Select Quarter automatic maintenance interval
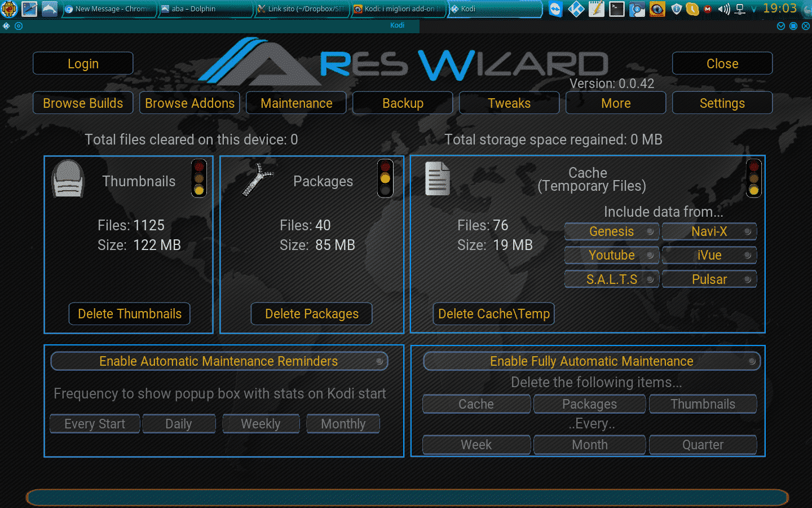812x508 pixels. pos(703,445)
